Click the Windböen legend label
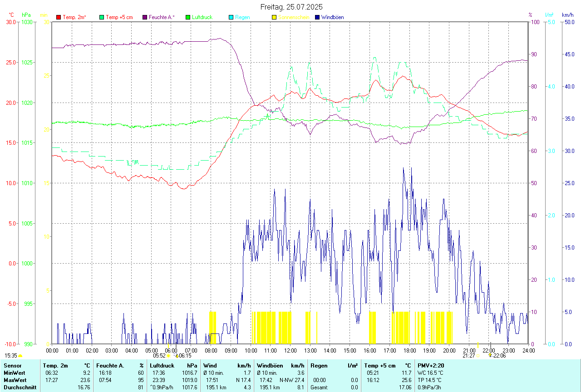Image resolution: width=581 pixels, height=392 pixels. coord(332,17)
